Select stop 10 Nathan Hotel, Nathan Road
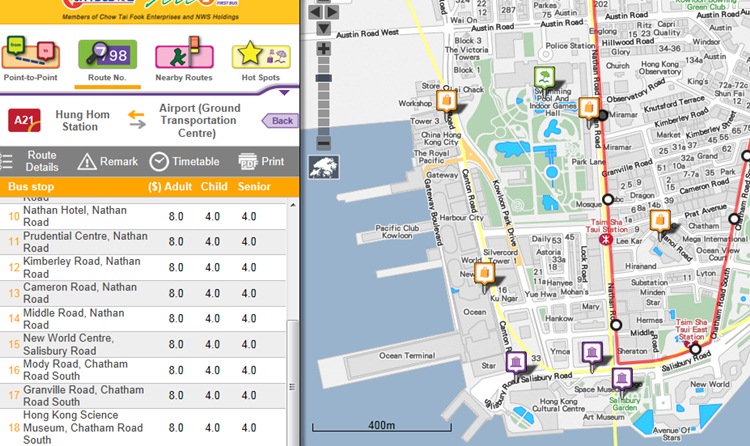 (143, 216)
